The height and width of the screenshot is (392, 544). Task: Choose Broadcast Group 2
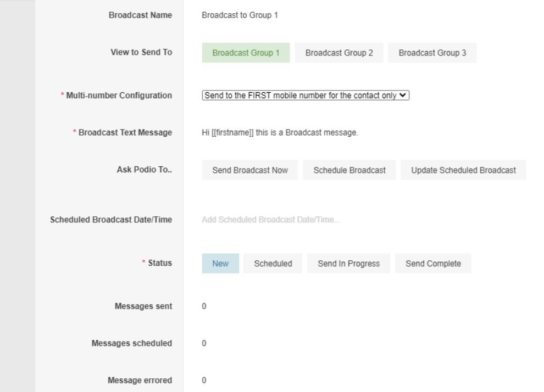339,53
